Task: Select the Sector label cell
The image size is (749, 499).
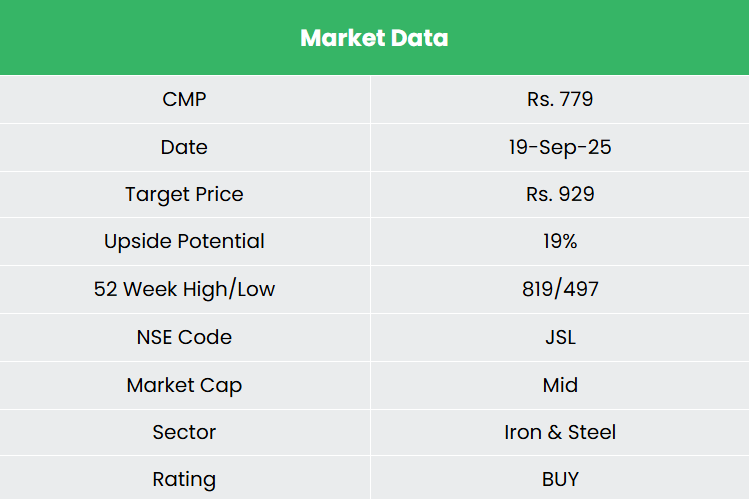Action: click(184, 432)
